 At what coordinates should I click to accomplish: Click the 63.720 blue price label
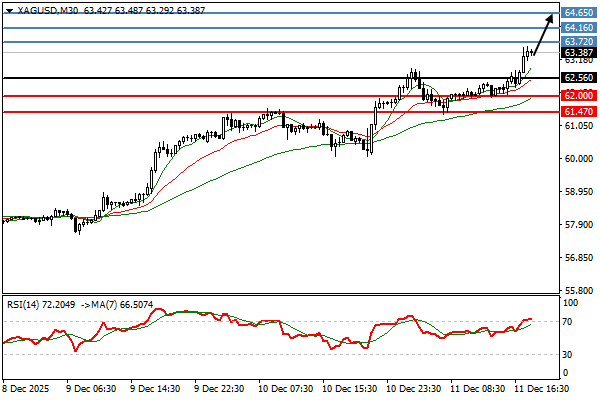click(578, 42)
